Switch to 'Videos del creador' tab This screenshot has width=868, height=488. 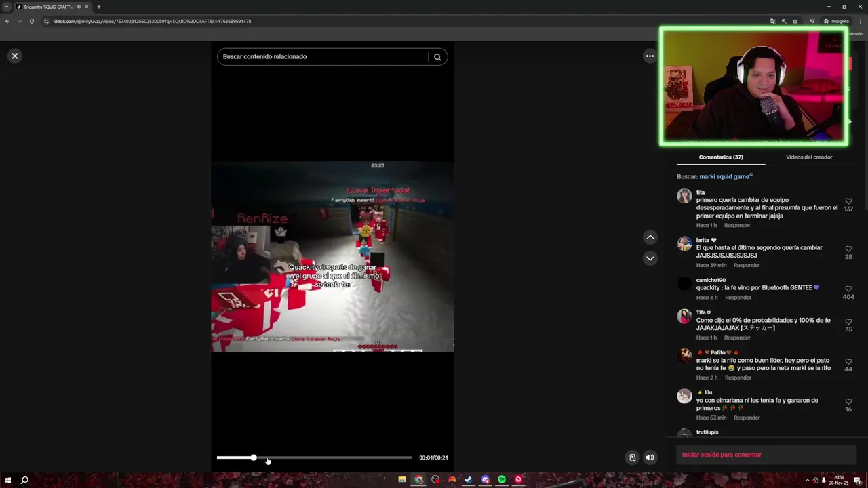(x=809, y=157)
